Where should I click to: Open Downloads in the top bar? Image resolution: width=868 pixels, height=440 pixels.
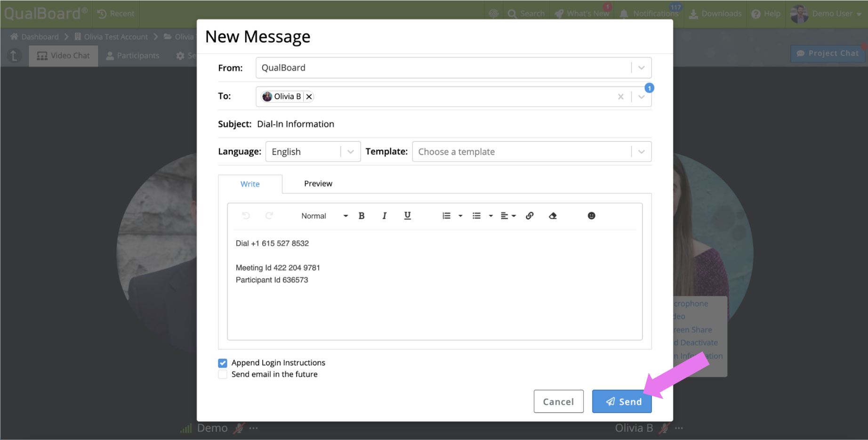point(715,14)
